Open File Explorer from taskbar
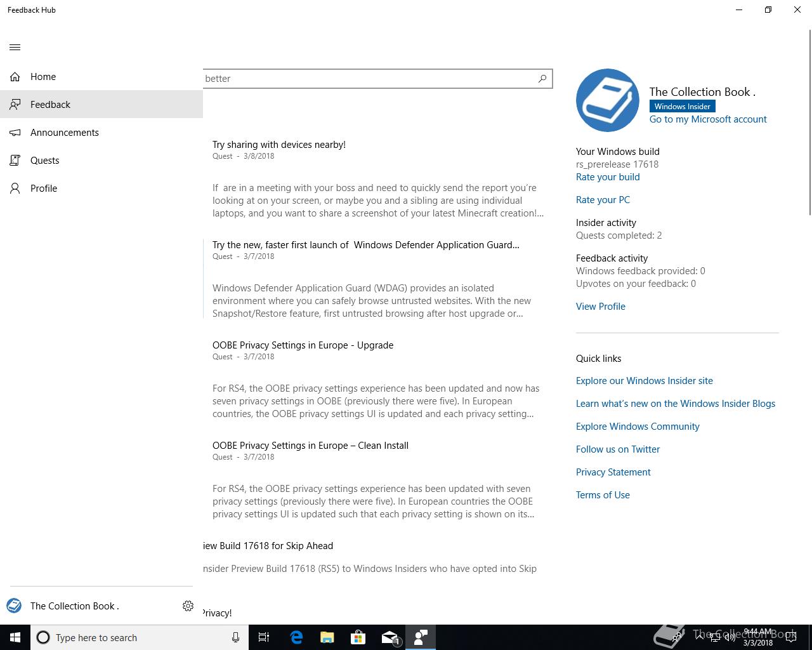Screen dimensions: 812x650 (x=327, y=637)
